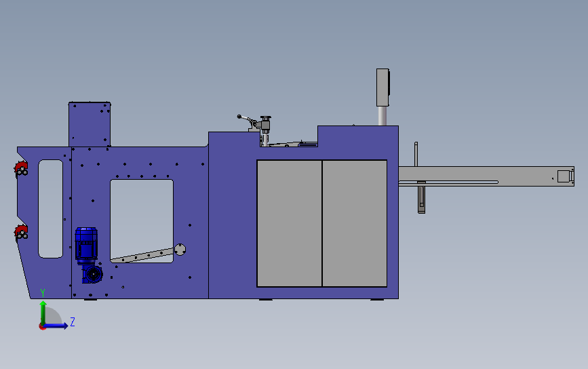Select the right gray cabinet door panel
The width and height of the screenshot is (588, 369).
(355, 223)
